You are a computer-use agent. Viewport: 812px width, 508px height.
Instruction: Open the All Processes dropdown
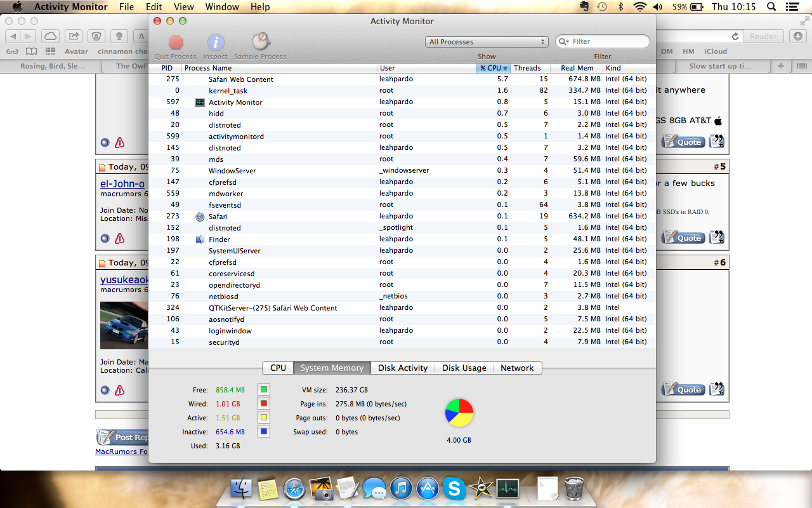[487, 42]
